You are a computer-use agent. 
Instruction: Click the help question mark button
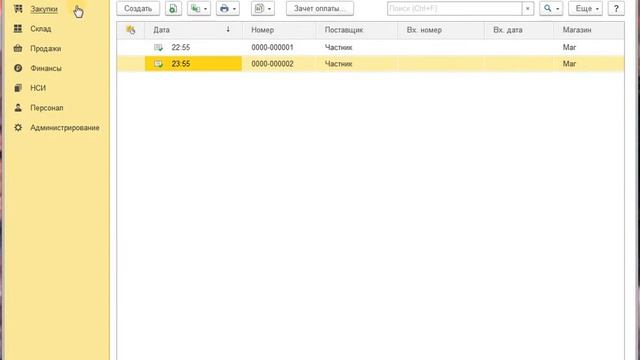(x=616, y=9)
